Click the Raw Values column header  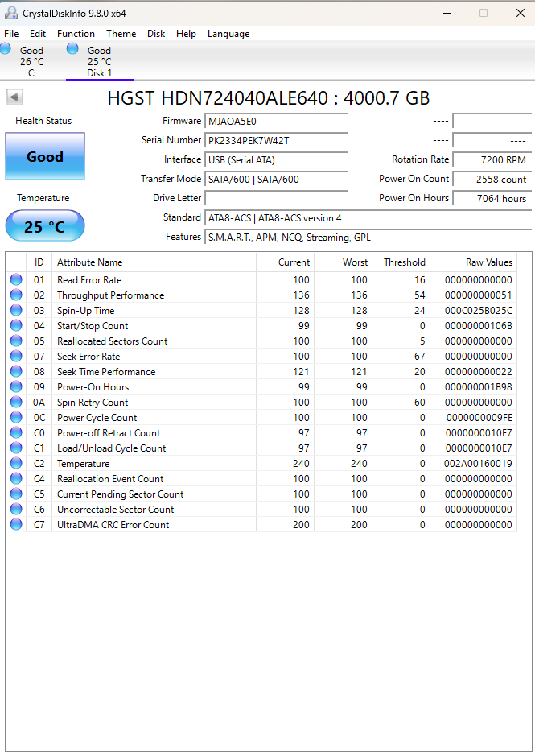tap(473, 262)
